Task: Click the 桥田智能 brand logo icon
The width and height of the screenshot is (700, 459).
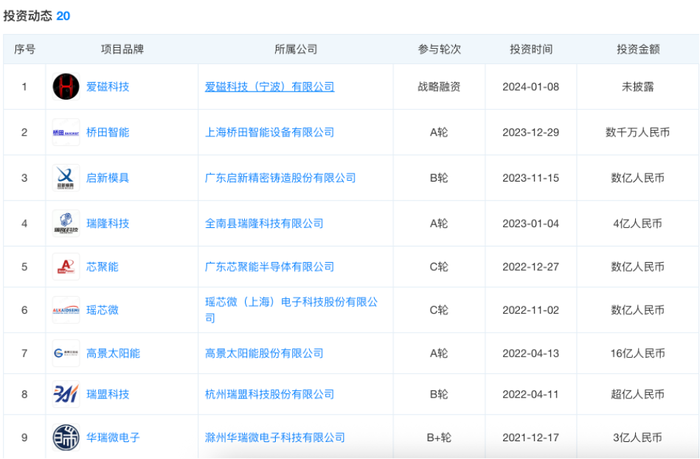Action: [x=66, y=132]
